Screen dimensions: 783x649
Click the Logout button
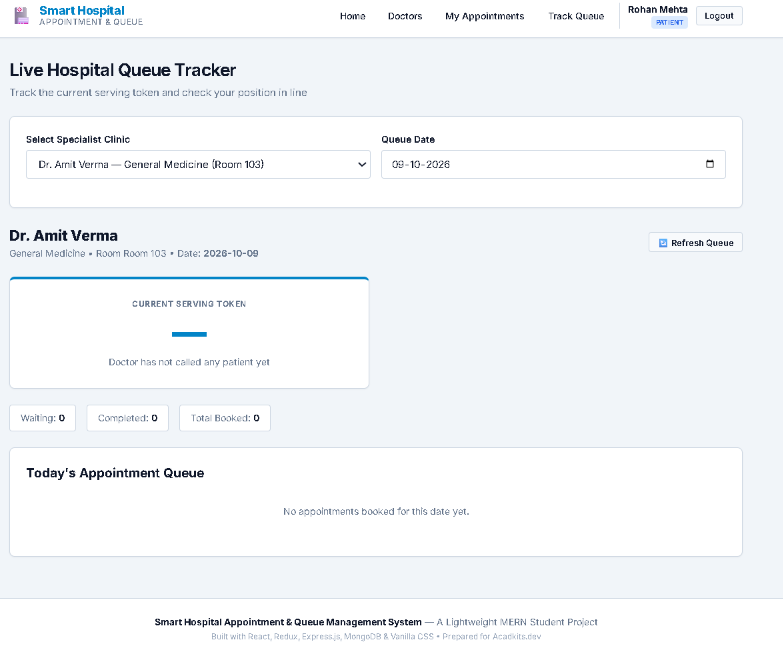(x=719, y=16)
